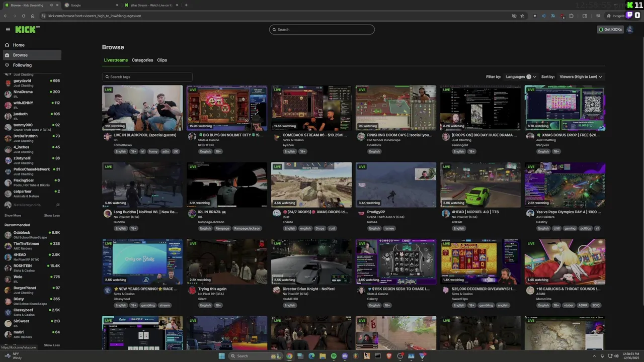644x362 pixels.
Task: Click the Search tags field
Action: pos(147,77)
